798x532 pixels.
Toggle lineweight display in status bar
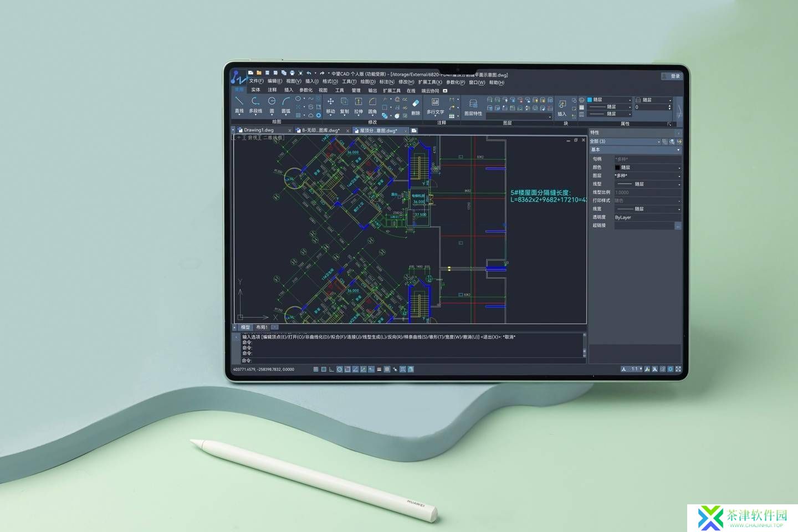[x=379, y=369]
